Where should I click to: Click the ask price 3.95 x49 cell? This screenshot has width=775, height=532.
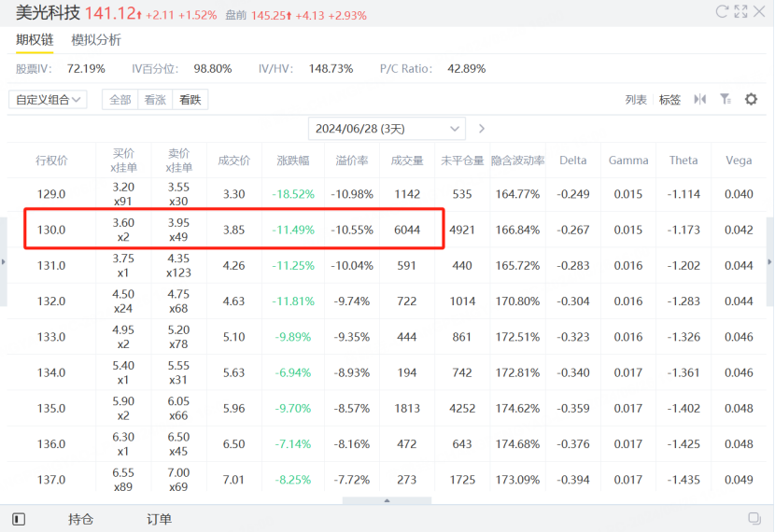[x=178, y=230]
